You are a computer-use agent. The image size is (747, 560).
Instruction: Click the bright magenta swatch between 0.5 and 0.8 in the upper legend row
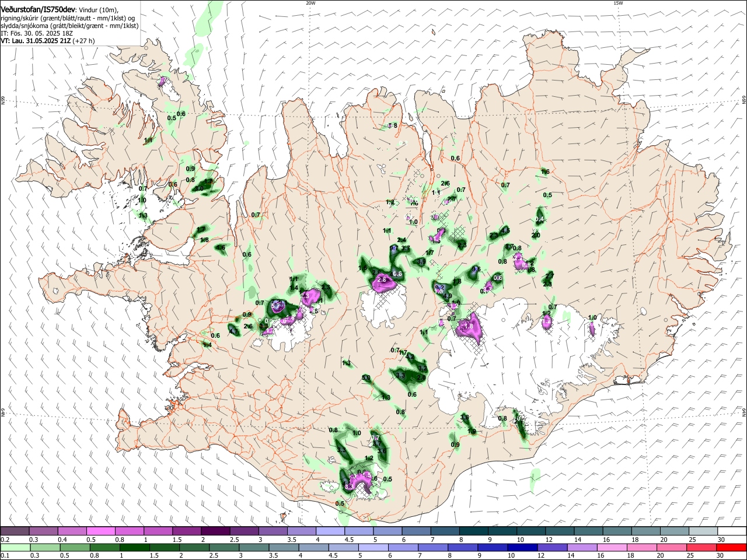click(100, 531)
